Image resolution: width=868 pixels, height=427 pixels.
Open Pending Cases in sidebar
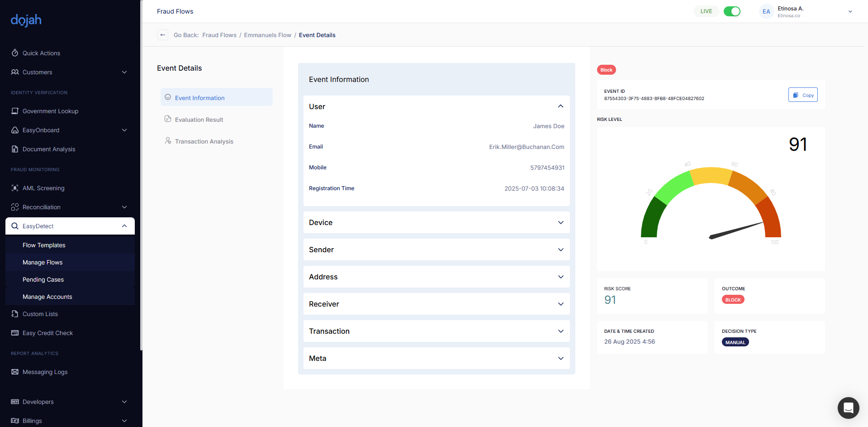[x=43, y=279]
